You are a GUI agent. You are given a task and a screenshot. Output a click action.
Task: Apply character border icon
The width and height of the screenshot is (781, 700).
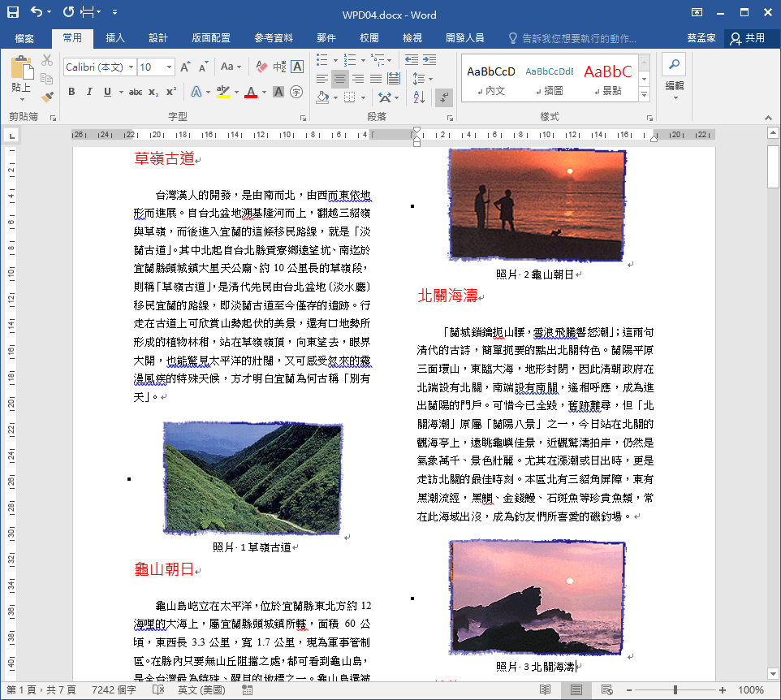coord(297,67)
